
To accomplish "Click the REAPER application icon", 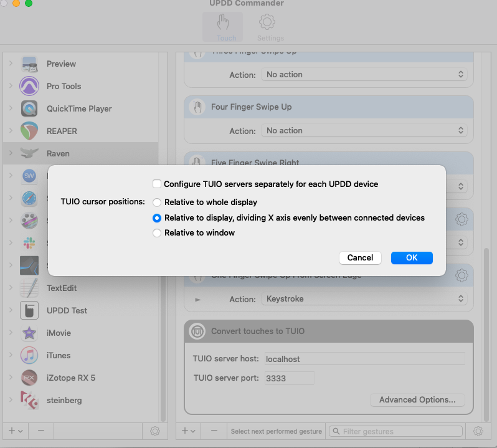I will 29,131.
